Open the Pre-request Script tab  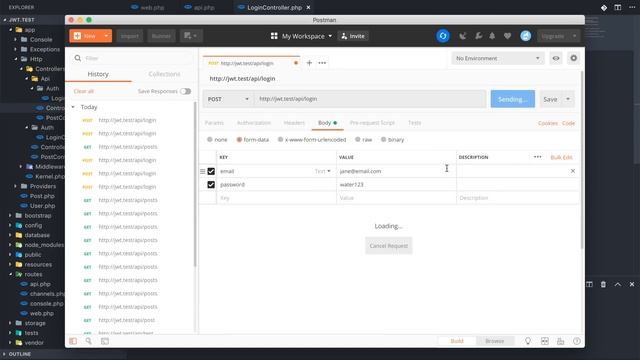[372, 123]
